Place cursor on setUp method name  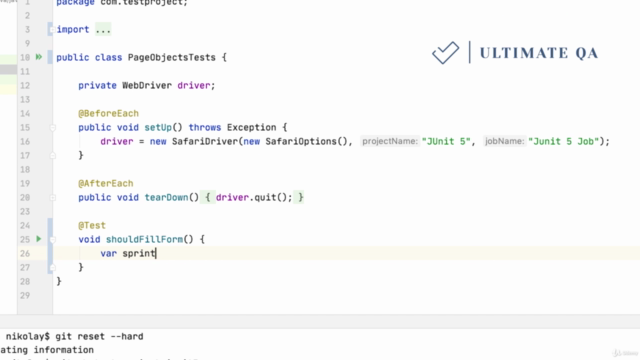[x=158, y=127]
